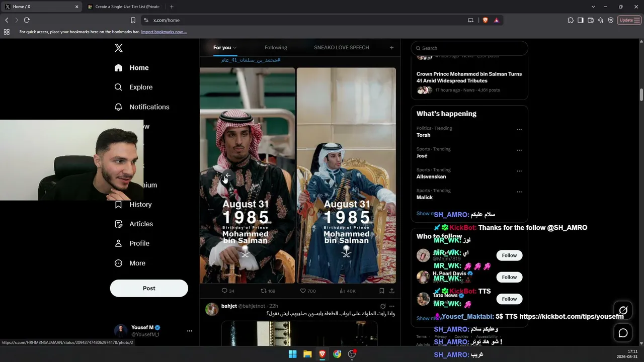644x362 pixels.
Task: Open options for the Malick trend
Action: pyautogui.click(x=519, y=192)
